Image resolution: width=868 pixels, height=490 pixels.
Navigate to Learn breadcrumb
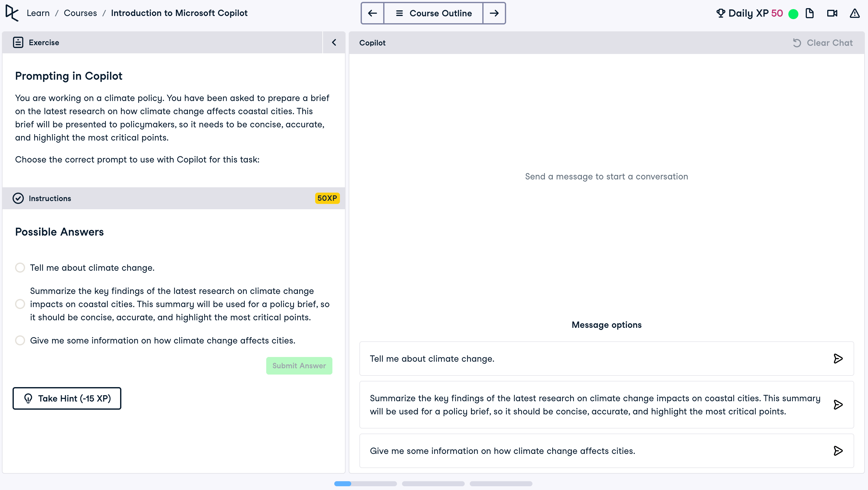pyautogui.click(x=38, y=13)
